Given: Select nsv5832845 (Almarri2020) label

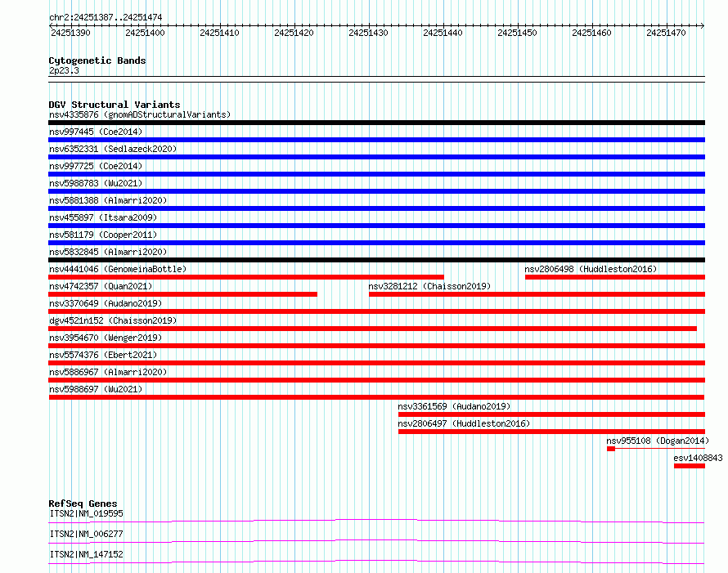Looking at the screenshot, I should point(108,252).
